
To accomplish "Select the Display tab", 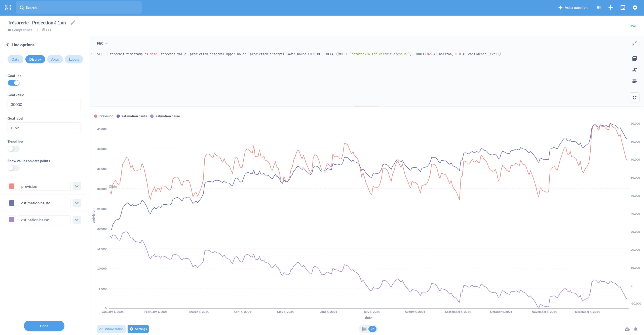I will (x=35, y=59).
